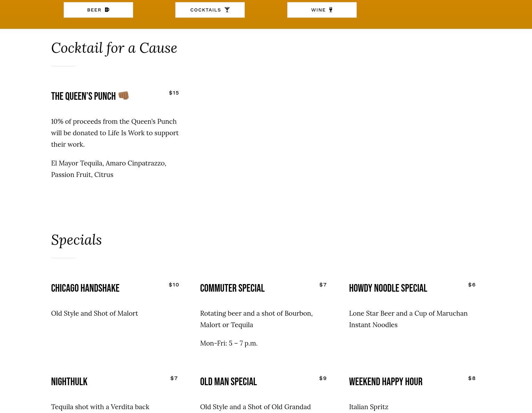Click the $10 Chicago Handshake price
Image resolution: width=532 pixels, height=413 pixels.
coord(174,285)
